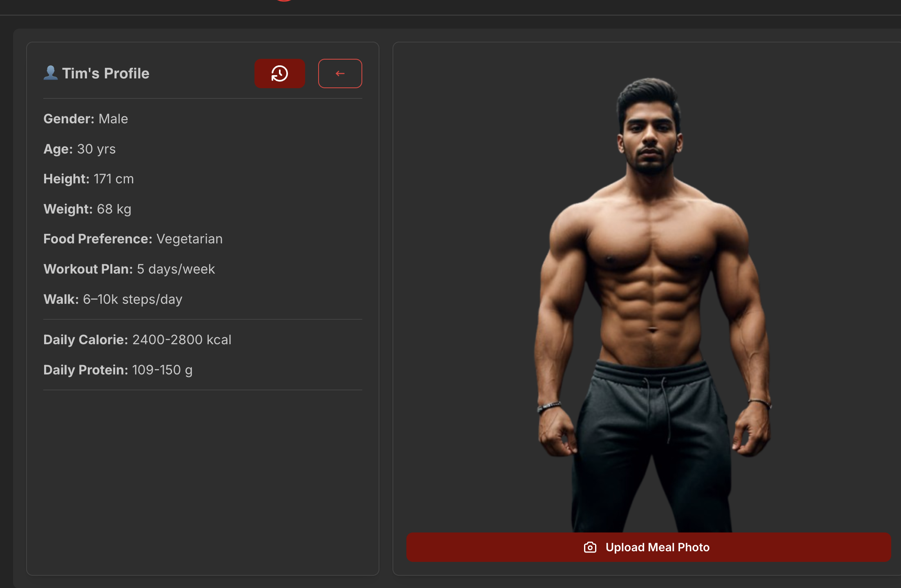This screenshot has height=588, width=901.
Task: Click the camera icon on upload button
Action: (590, 547)
